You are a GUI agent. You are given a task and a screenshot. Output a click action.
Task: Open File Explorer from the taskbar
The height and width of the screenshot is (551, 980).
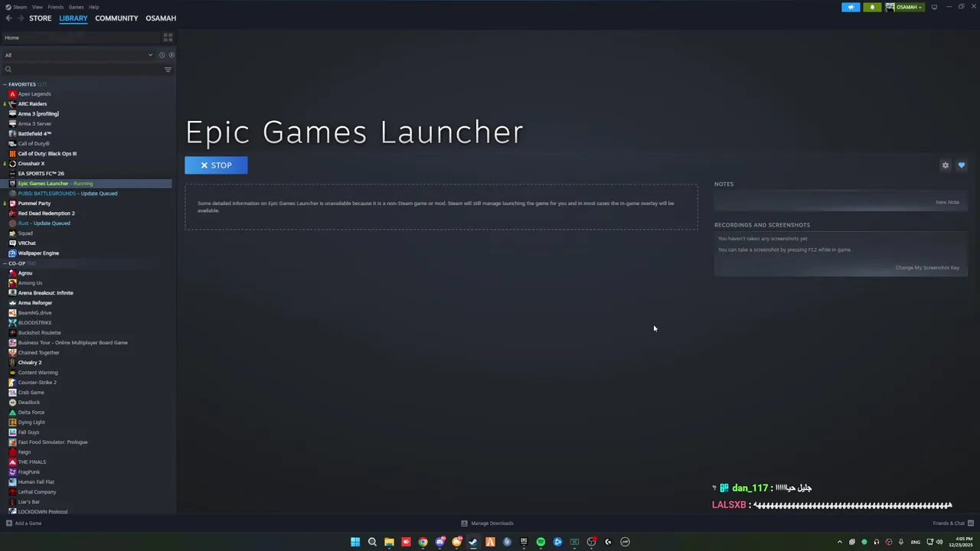coord(389,542)
